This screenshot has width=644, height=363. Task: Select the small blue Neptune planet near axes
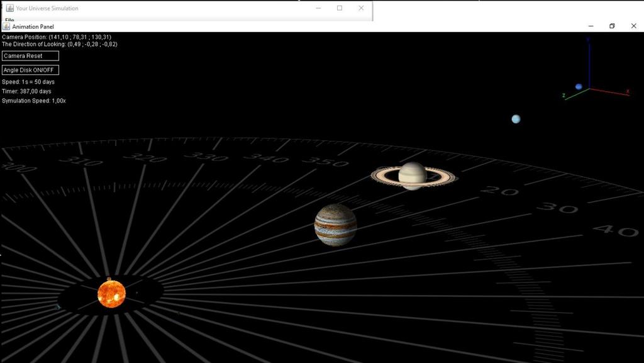pyautogui.click(x=579, y=87)
